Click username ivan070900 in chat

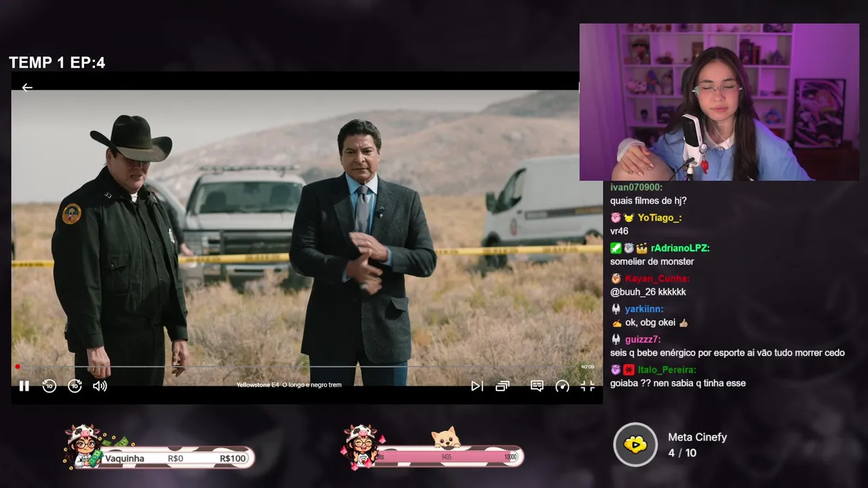636,187
